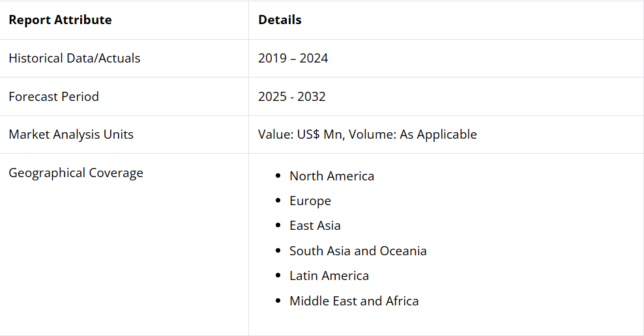Click the bullet beside Europe
Viewport: 644px width, 336px height.
pyautogui.click(x=278, y=201)
